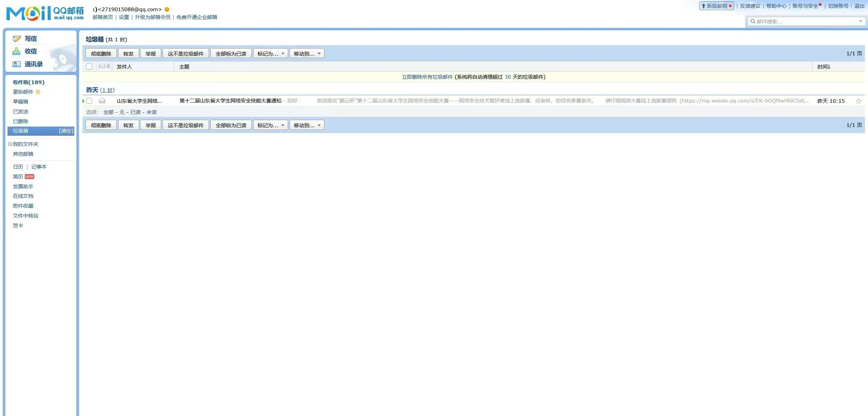Open the 草稿箱 folder

point(20,101)
